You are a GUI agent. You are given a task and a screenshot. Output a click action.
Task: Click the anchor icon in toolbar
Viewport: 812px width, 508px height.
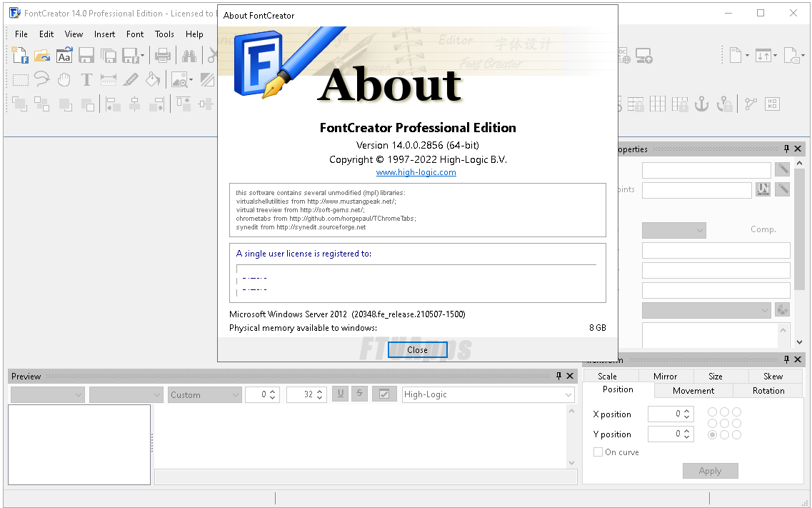pos(701,104)
